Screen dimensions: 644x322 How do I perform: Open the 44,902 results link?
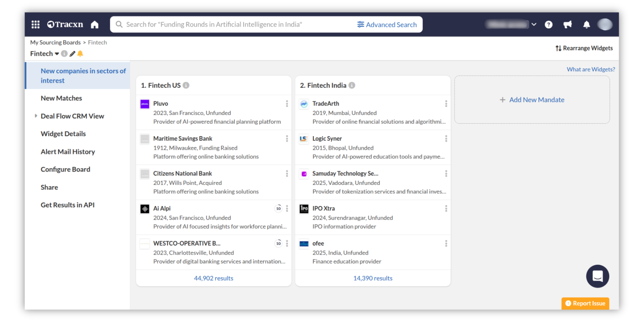point(214,278)
